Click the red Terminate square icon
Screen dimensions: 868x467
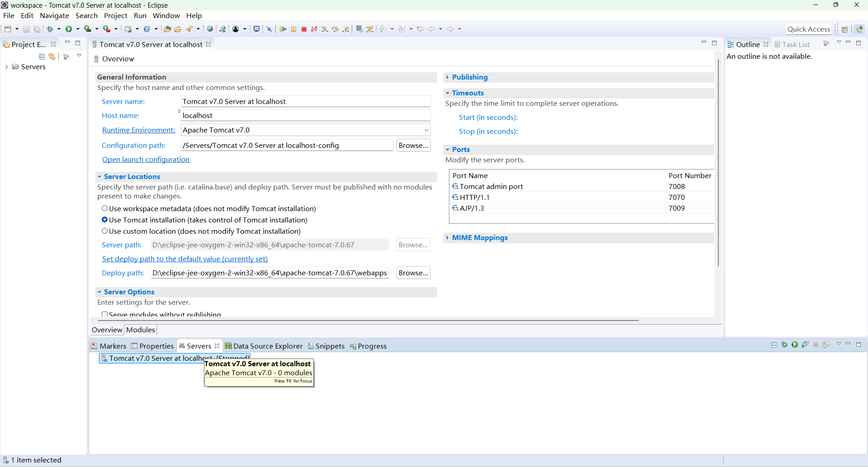point(304,29)
